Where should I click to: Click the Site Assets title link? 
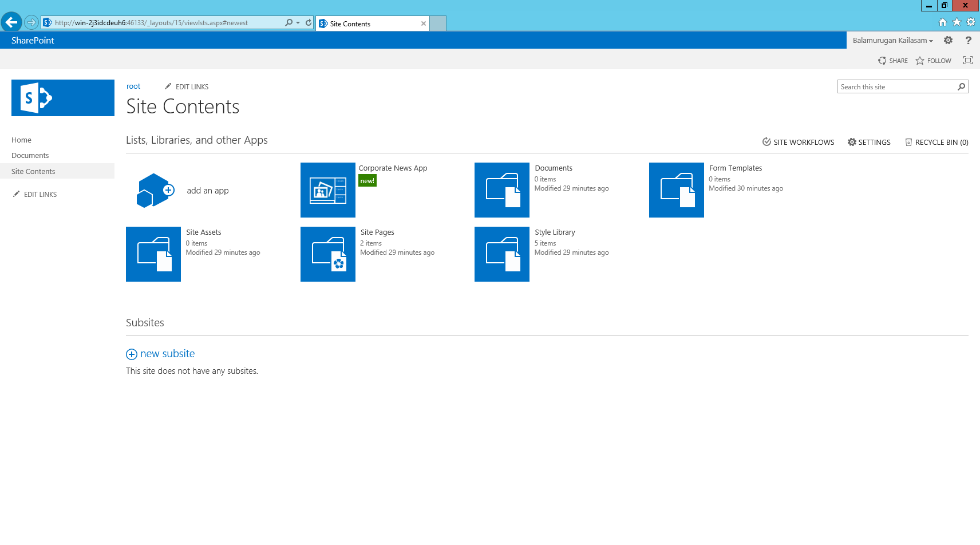[203, 232]
